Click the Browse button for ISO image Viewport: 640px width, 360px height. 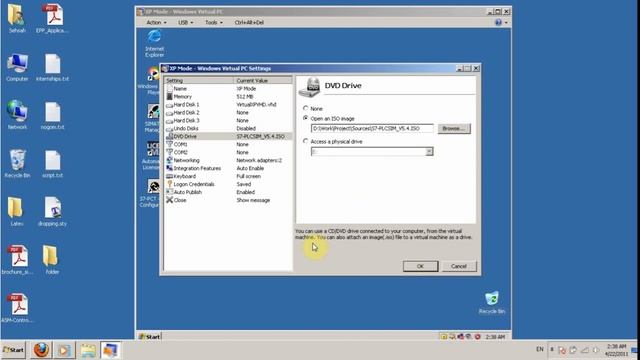pyautogui.click(x=454, y=129)
